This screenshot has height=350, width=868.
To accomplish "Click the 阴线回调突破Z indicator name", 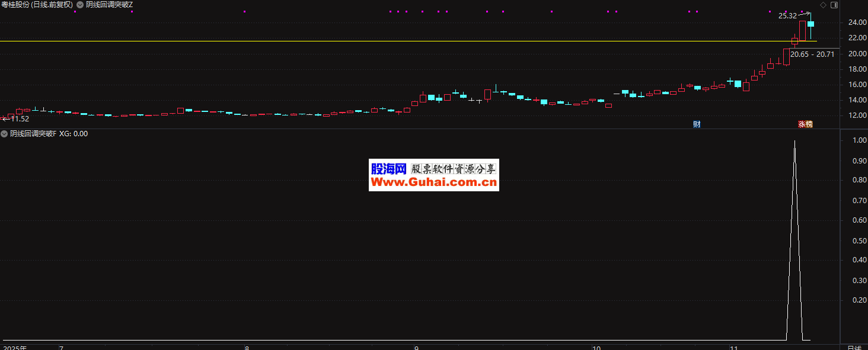I will 110,5.
